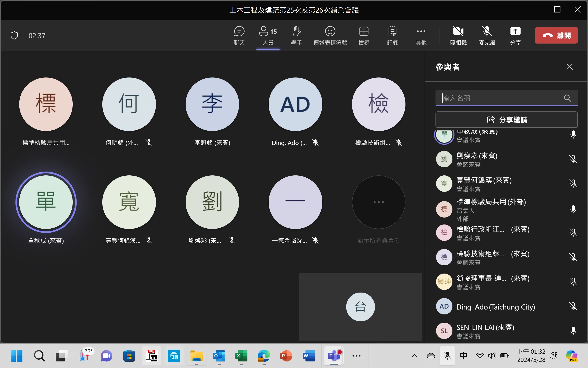Click mic icon for 檢驗行政組江 row
Screen dimensions: 588x368
[x=573, y=233]
